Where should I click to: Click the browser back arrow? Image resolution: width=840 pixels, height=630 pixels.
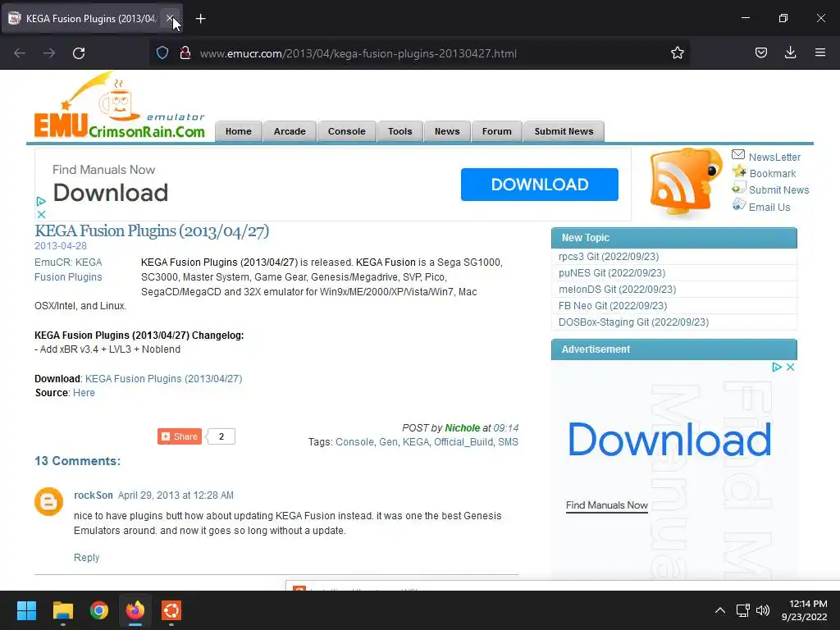(x=20, y=53)
